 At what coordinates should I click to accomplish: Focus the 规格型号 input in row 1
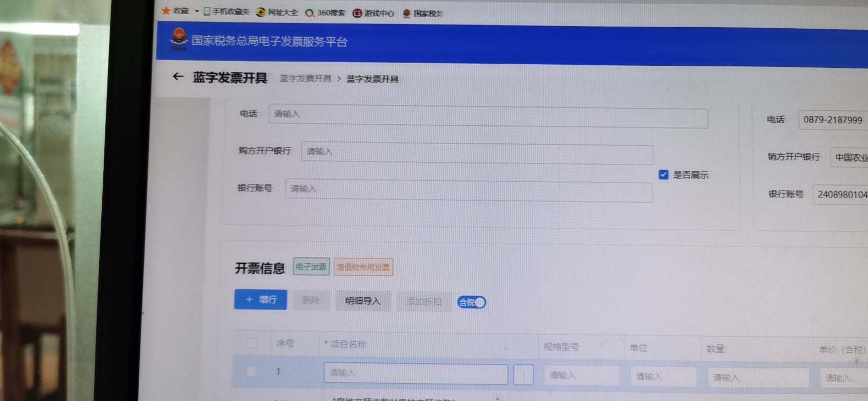pyautogui.click(x=582, y=375)
